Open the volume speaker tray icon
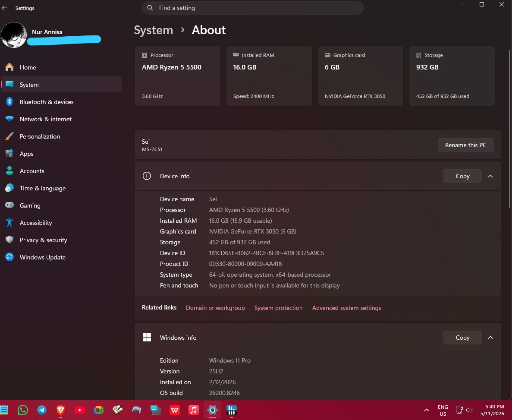The height and width of the screenshot is (420, 512). (470, 410)
